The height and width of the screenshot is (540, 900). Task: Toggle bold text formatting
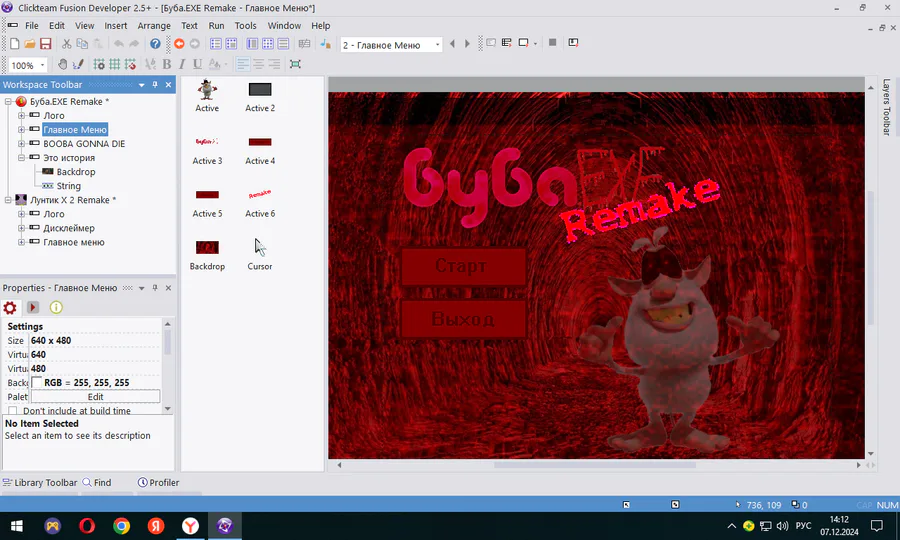click(x=166, y=64)
